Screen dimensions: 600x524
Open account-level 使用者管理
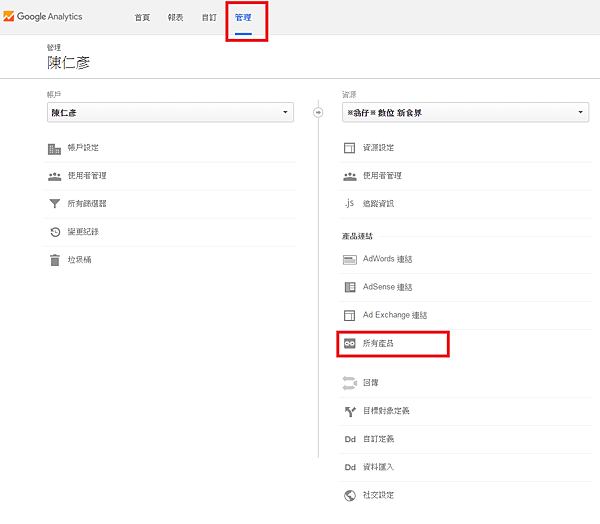click(x=87, y=176)
